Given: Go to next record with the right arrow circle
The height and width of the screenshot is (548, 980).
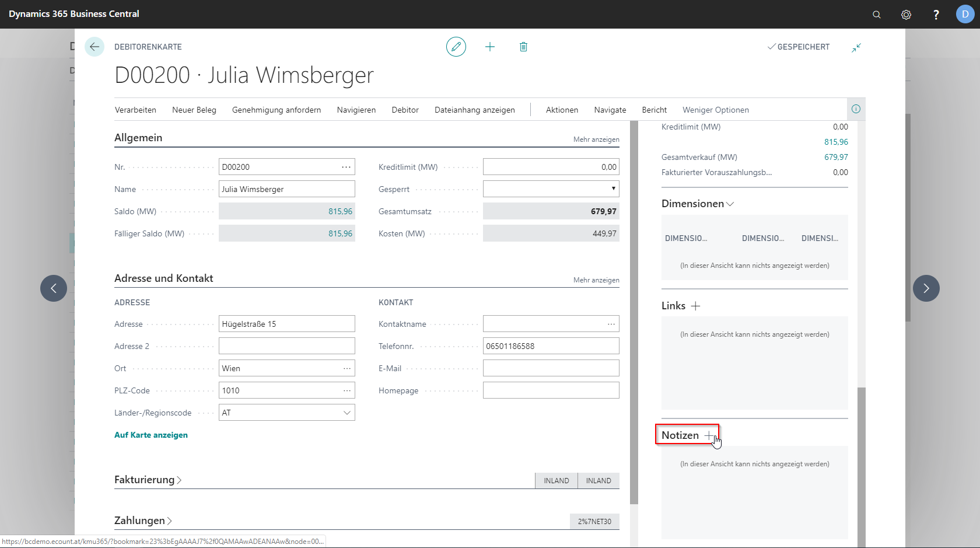Looking at the screenshot, I should point(926,288).
